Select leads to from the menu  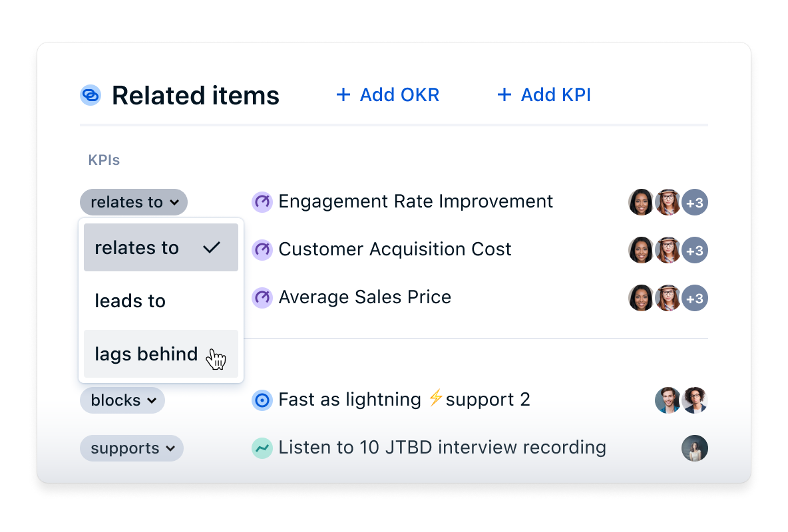click(130, 301)
